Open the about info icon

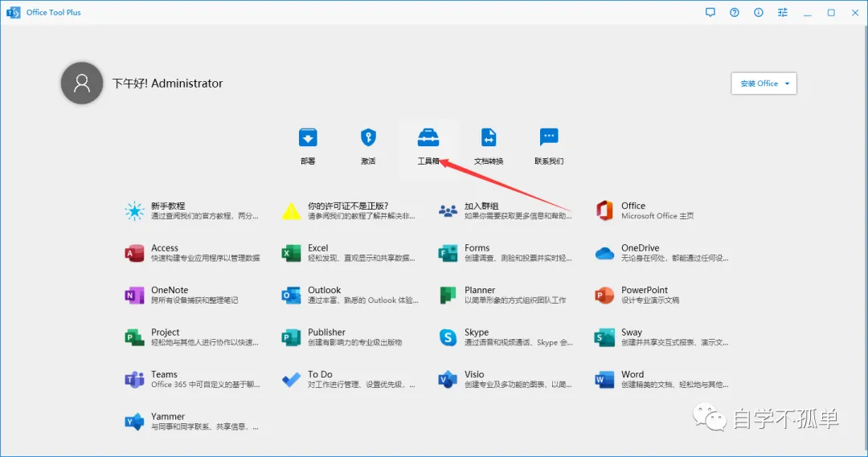(759, 12)
